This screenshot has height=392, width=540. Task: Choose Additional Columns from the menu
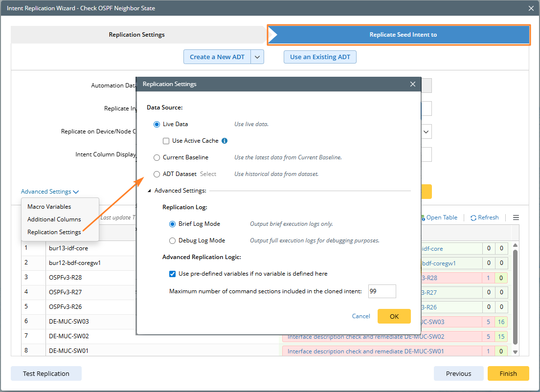click(54, 219)
